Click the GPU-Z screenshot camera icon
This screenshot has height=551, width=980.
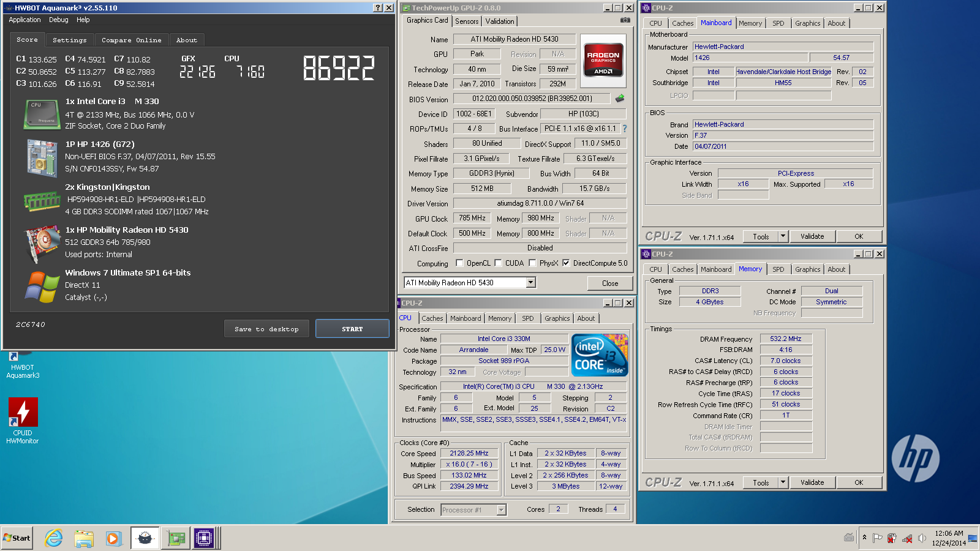[625, 20]
